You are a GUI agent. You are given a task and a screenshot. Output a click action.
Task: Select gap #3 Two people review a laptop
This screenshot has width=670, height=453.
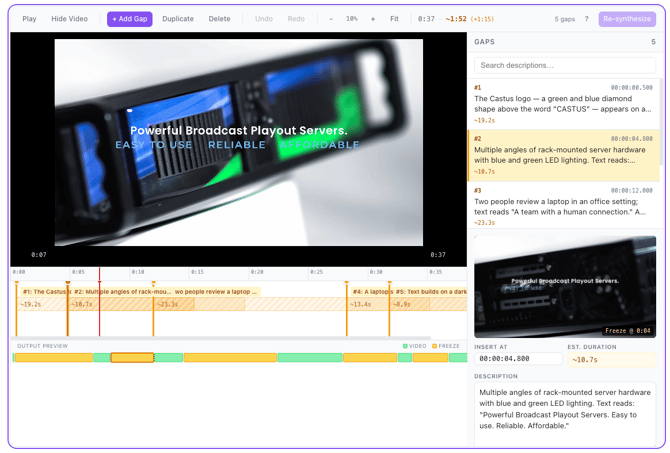564,206
